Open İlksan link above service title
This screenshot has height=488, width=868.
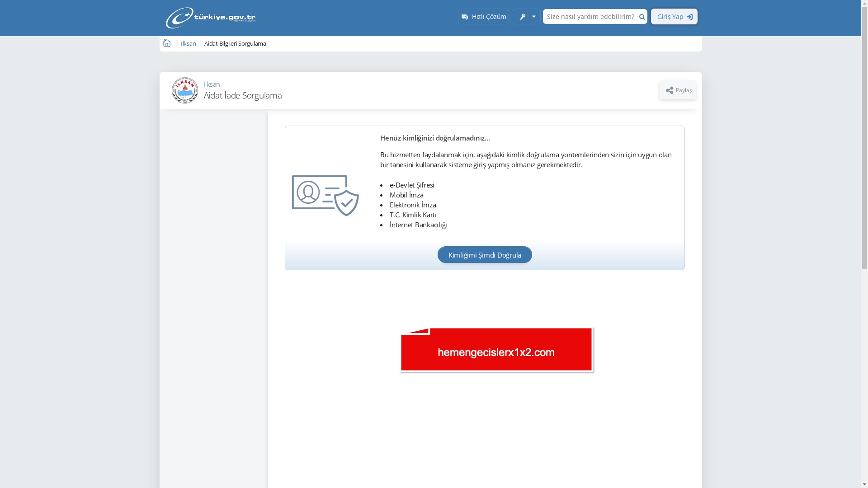point(212,84)
